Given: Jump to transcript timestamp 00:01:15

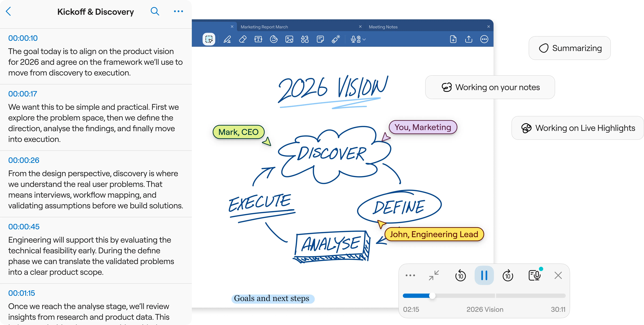Looking at the screenshot, I should (x=22, y=293).
